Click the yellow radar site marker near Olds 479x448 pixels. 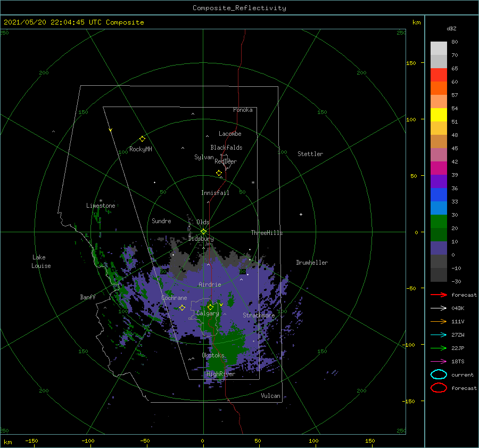pos(203,232)
